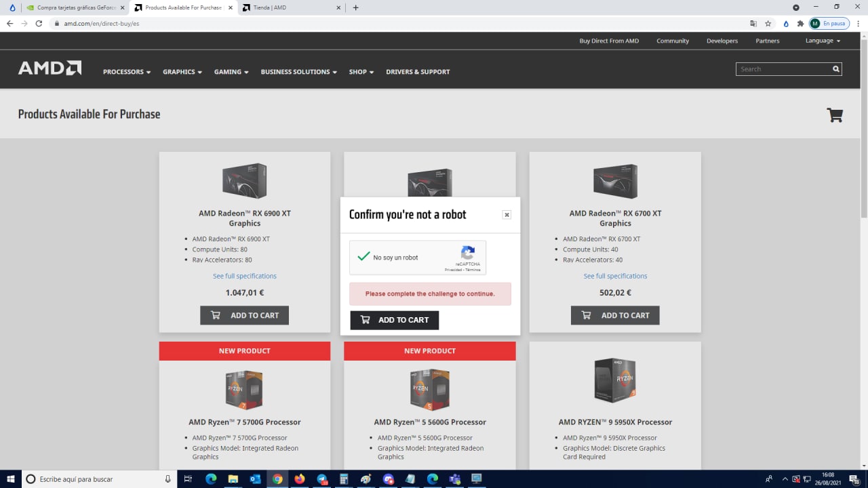The width and height of the screenshot is (868, 488).
Task: Open Task View on the taskbar
Action: [x=188, y=479]
